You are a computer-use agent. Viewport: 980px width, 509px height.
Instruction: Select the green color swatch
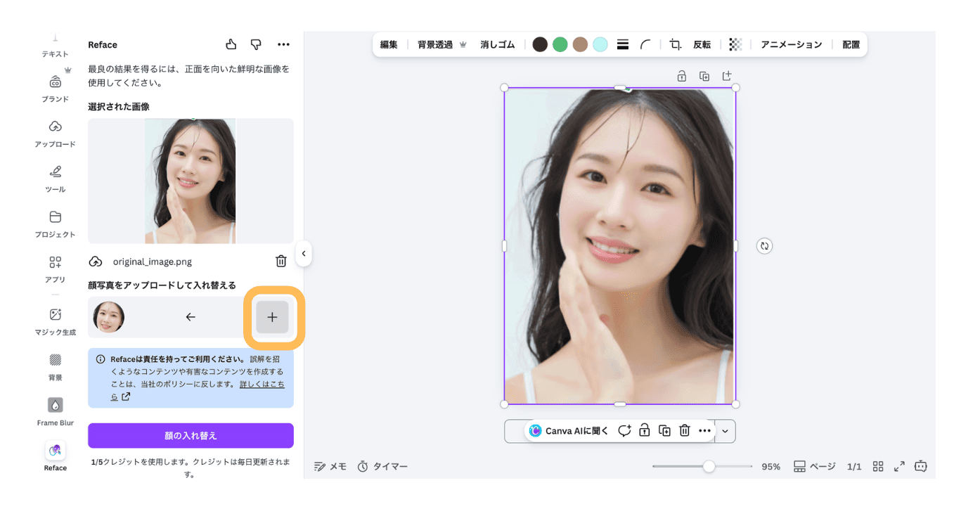[x=560, y=44]
